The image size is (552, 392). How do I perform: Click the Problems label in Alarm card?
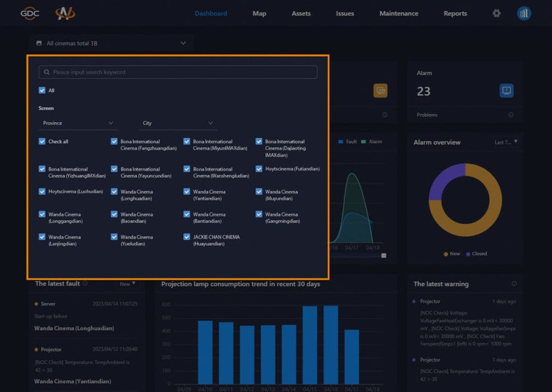pos(427,115)
